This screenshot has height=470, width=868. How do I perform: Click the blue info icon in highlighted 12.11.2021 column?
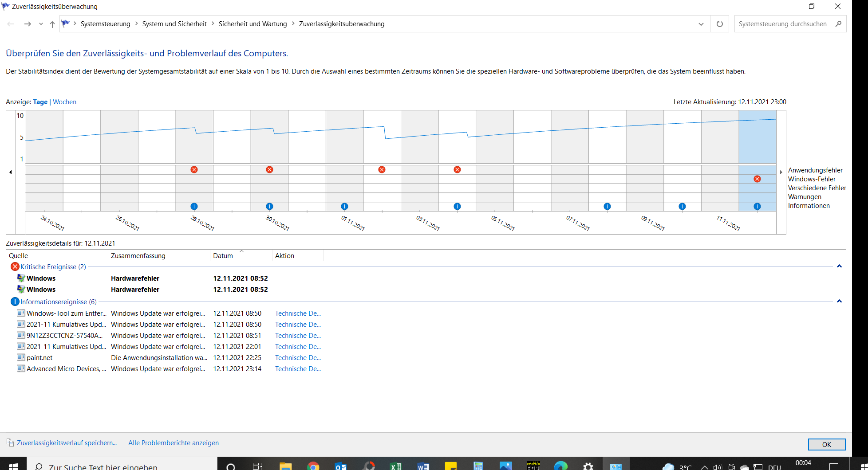(757, 207)
